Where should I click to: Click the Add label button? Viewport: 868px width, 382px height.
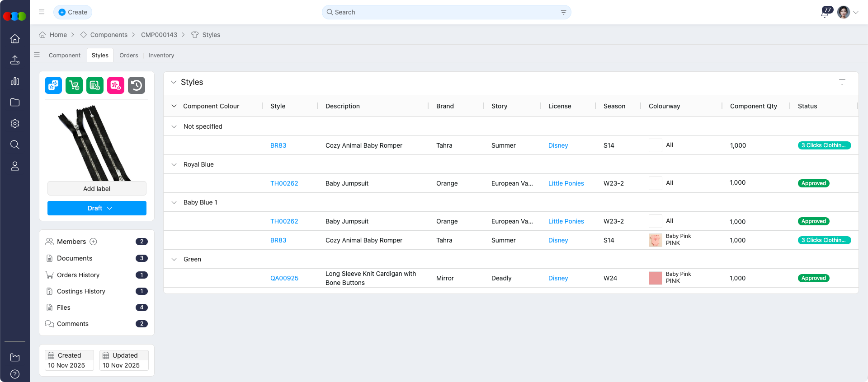[97, 189]
